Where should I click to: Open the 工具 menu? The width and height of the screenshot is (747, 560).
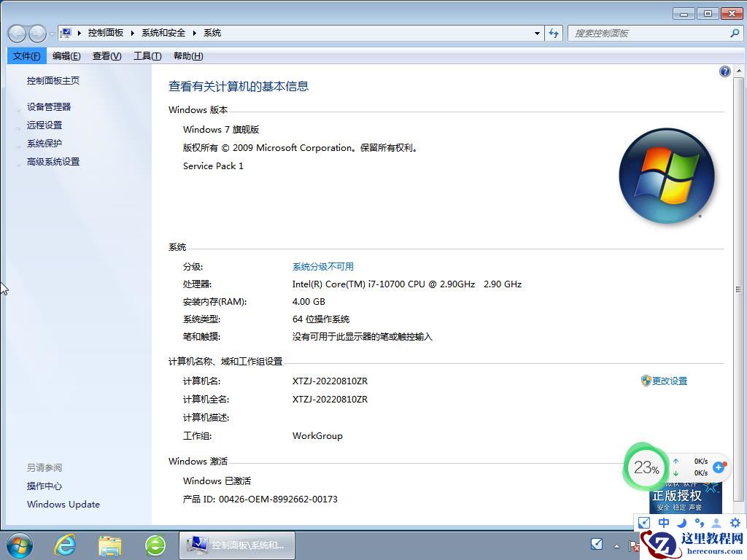(x=147, y=55)
